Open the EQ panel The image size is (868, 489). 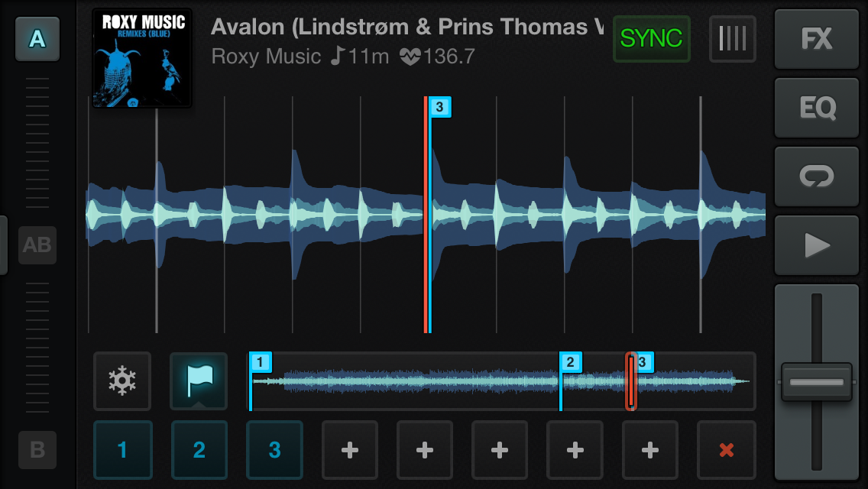(817, 108)
